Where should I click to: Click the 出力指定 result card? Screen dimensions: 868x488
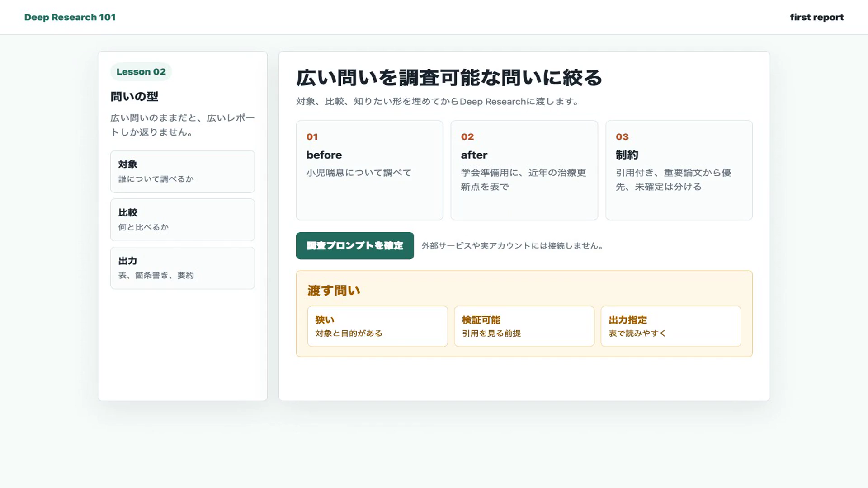(671, 326)
